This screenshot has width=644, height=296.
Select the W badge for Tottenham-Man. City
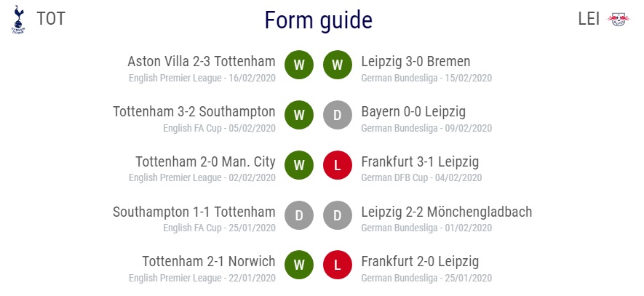pyautogui.click(x=299, y=165)
